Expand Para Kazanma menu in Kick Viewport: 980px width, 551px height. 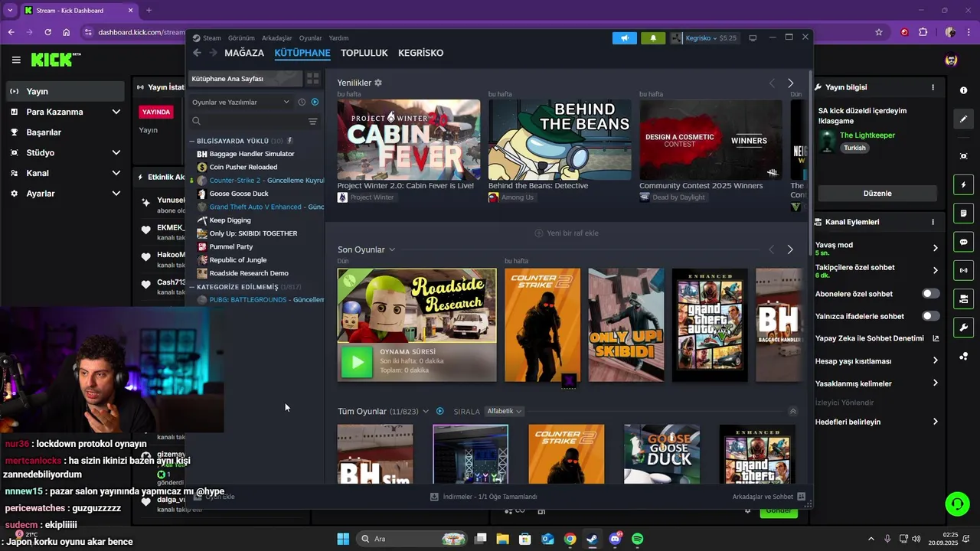point(116,112)
